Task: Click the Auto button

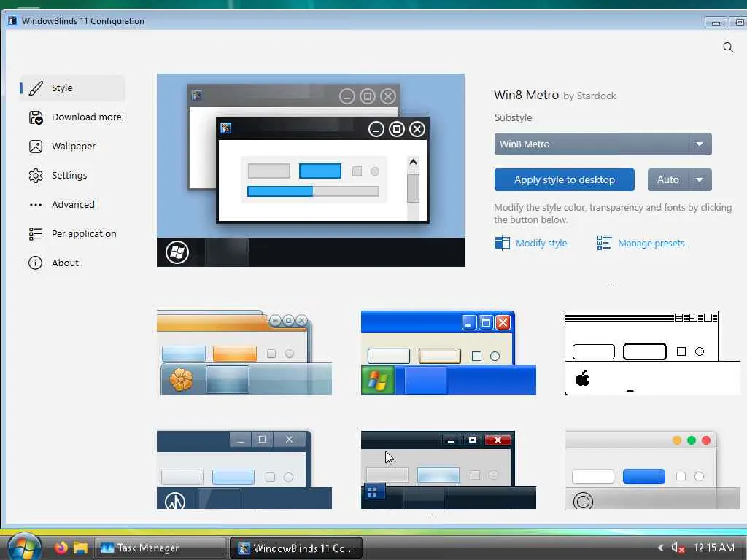Action: point(668,179)
